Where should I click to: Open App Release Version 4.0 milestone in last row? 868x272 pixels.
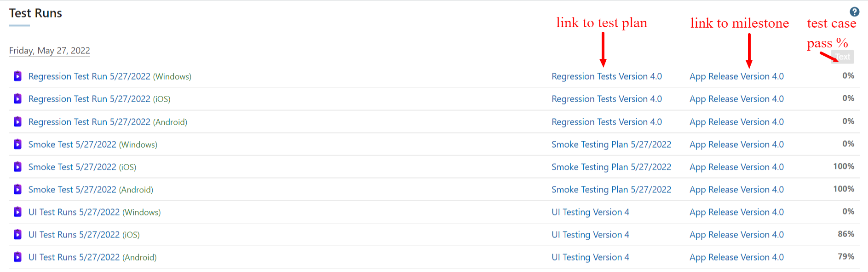pyautogui.click(x=736, y=257)
